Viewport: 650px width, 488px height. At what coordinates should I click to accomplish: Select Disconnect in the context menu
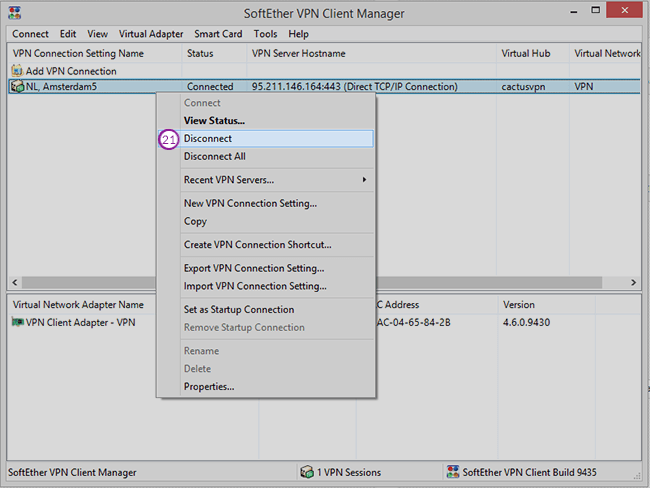coord(265,138)
